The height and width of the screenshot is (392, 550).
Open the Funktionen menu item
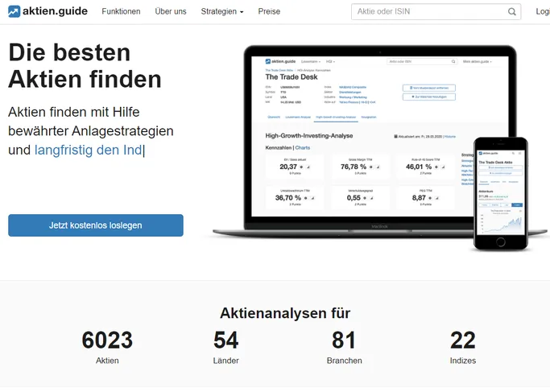(121, 11)
